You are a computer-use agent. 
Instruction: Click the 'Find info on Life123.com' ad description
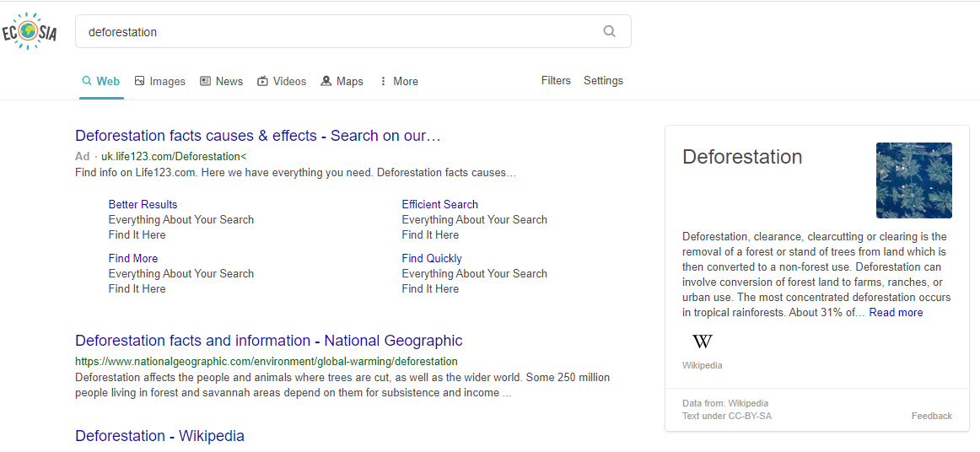pos(296,172)
